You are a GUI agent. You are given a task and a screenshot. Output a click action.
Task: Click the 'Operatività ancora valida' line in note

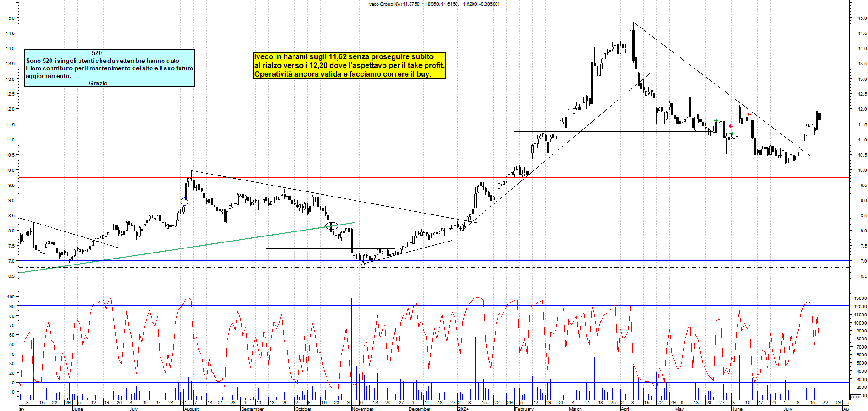click(x=343, y=74)
